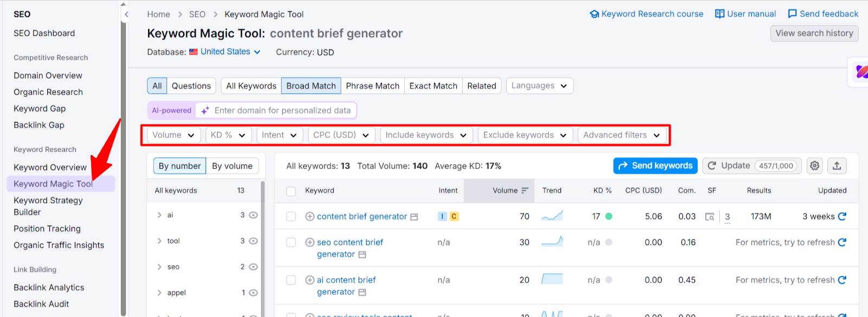The width and height of the screenshot is (868, 317).
Task: Open the User manual link
Action: [x=745, y=14]
